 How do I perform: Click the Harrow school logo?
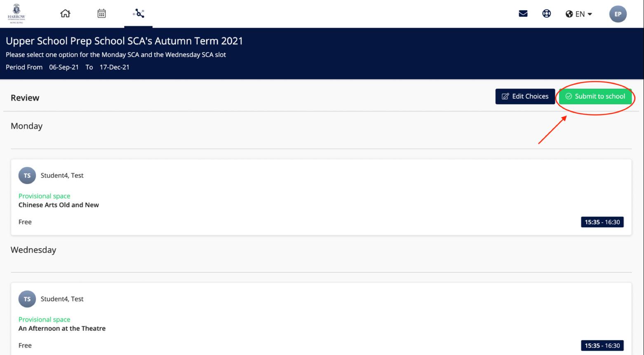[16, 14]
